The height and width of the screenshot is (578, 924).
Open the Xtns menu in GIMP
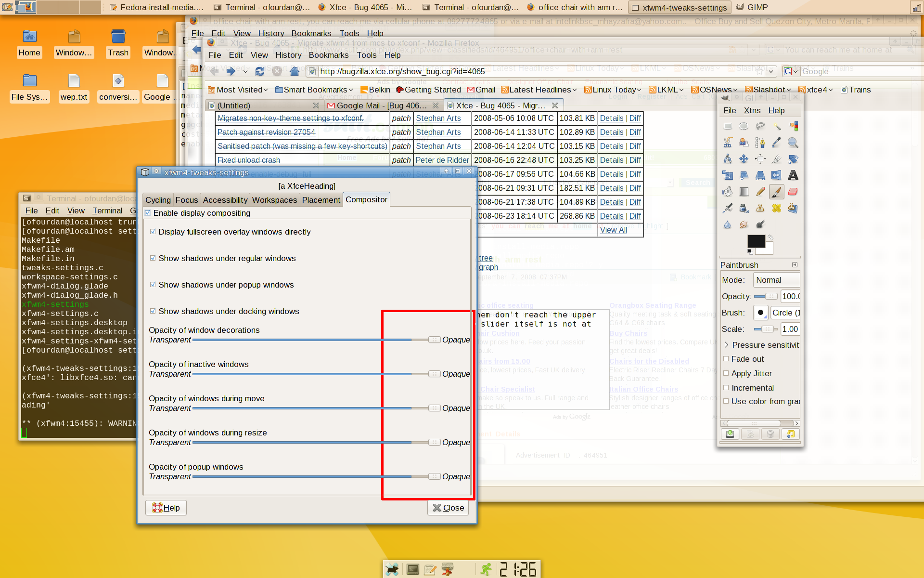point(752,110)
